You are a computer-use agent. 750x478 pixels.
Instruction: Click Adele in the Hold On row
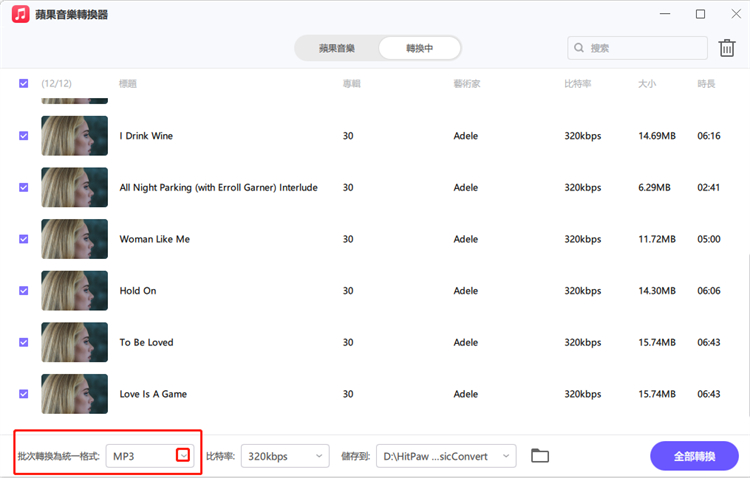pyautogui.click(x=466, y=291)
